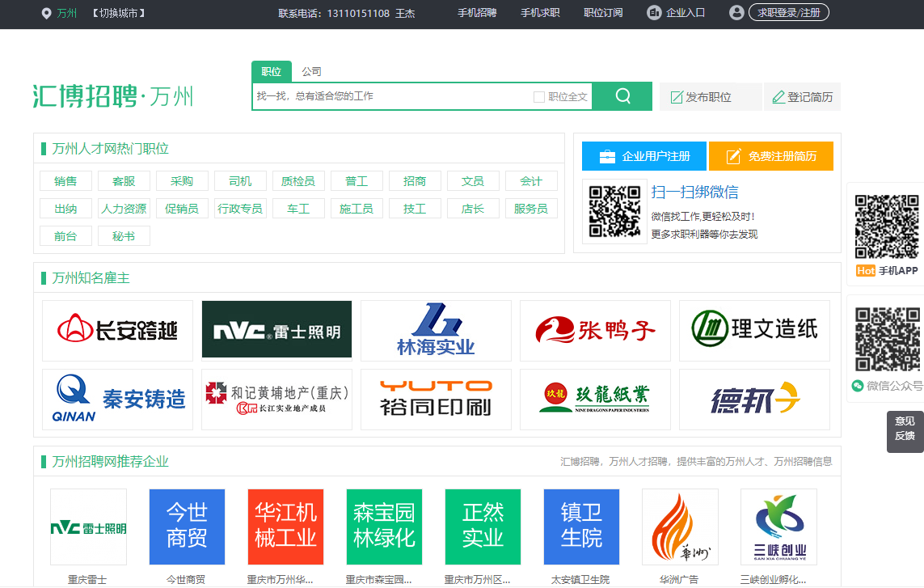The height and width of the screenshot is (588, 924).
Task: Open the 重庆雷士 company name link
Action: coord(87,580)
